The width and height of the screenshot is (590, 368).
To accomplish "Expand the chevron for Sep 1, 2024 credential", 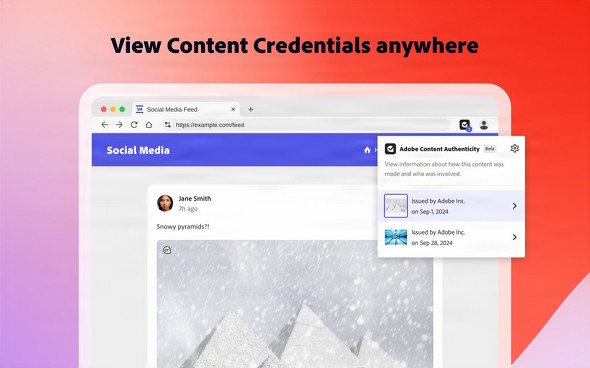I will (x=514, y=206).
